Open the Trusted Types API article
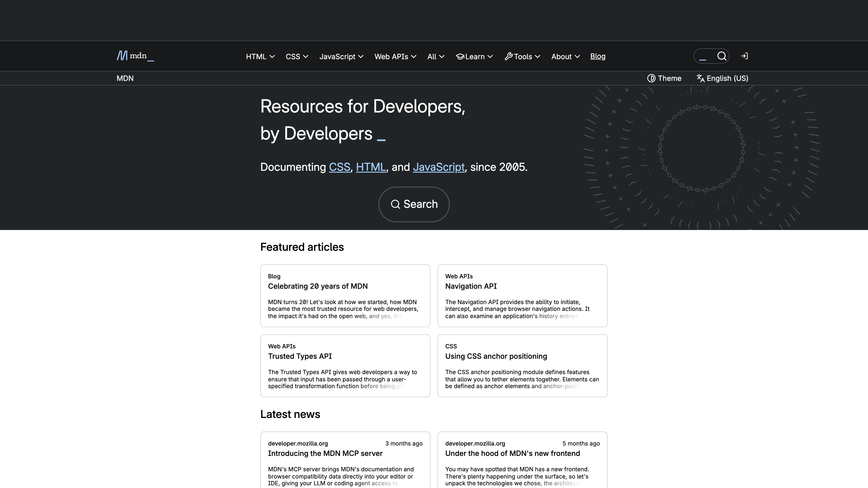Image resolution: width=868 pixels, height=488 pixels. coord(300,356)
